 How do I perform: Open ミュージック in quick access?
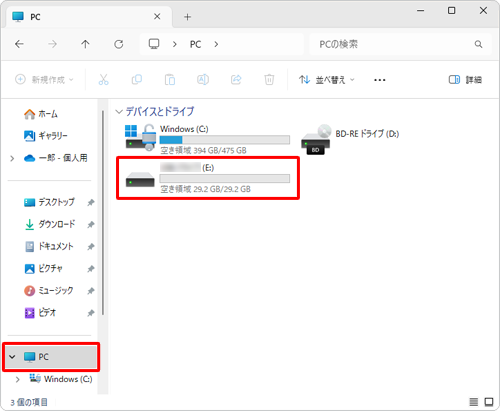[49, 291]
